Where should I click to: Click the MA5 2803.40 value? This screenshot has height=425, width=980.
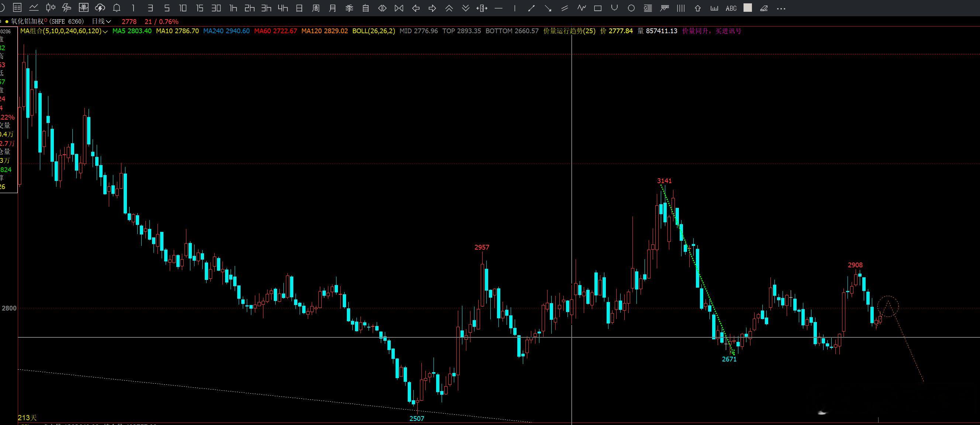[132, 31]
